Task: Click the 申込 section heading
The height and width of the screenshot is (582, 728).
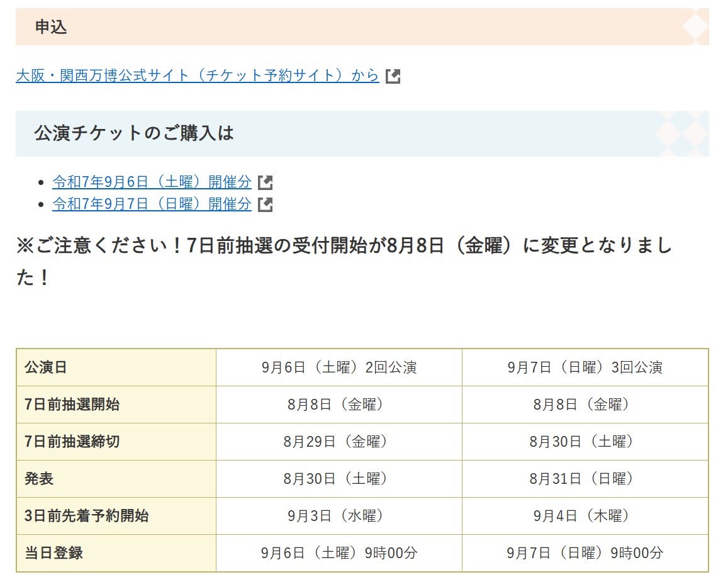Action: point(362,26)
